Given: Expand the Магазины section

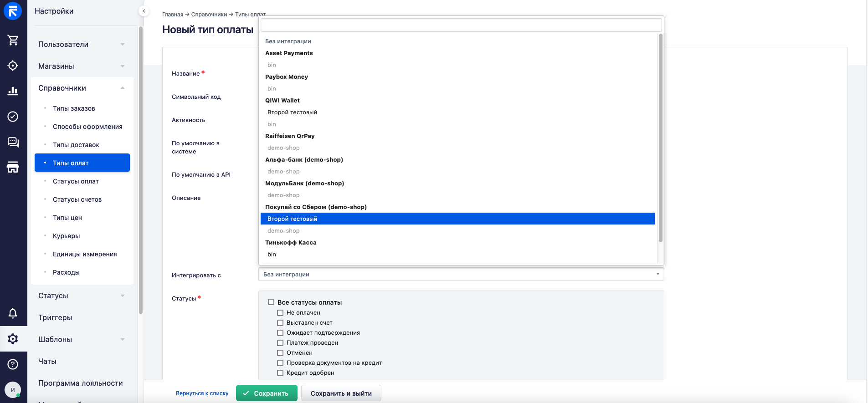Looking at the screenshot, I should tap(82, 66).
